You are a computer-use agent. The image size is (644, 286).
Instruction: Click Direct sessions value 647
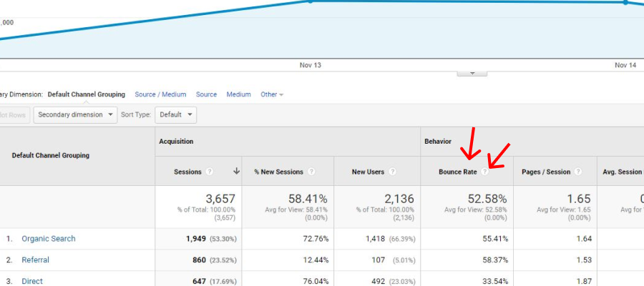coord(199,281)
